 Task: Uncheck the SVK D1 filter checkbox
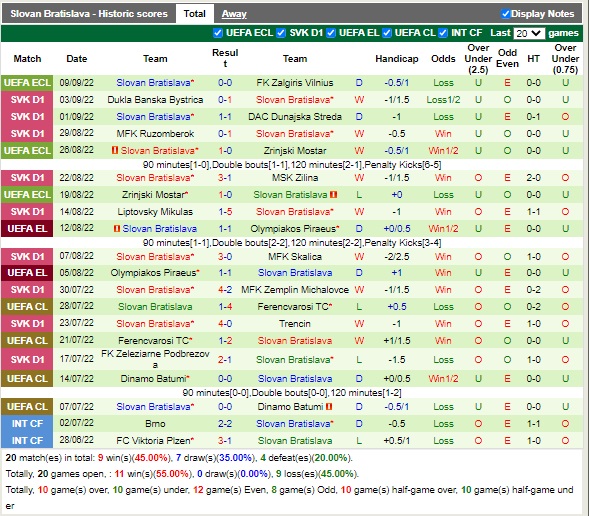click(x=281, y=33)
